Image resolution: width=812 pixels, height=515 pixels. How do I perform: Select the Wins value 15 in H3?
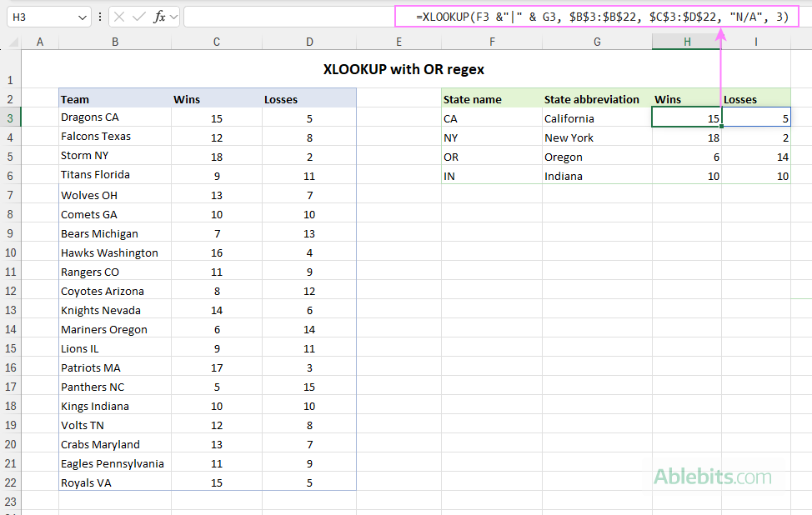tap(686, 117)
